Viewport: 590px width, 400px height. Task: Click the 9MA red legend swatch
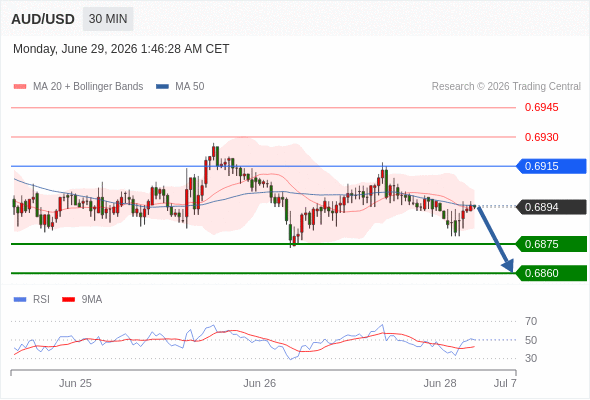click(68, 300)
